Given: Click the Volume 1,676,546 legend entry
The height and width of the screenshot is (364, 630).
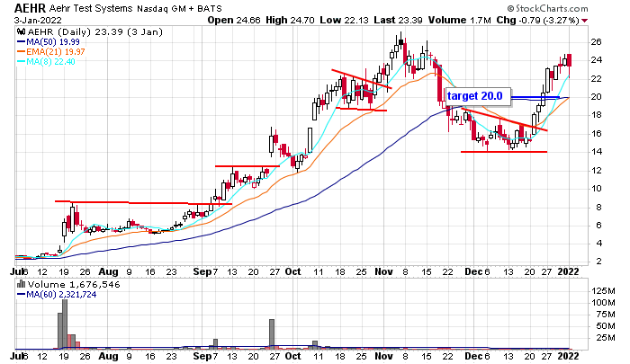Looking at the screenshot, I should click(x=74, y=285).
